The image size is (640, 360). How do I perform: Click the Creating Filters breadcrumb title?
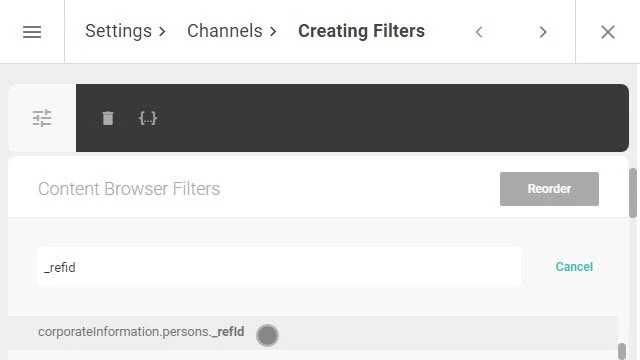tap(361, 31)
